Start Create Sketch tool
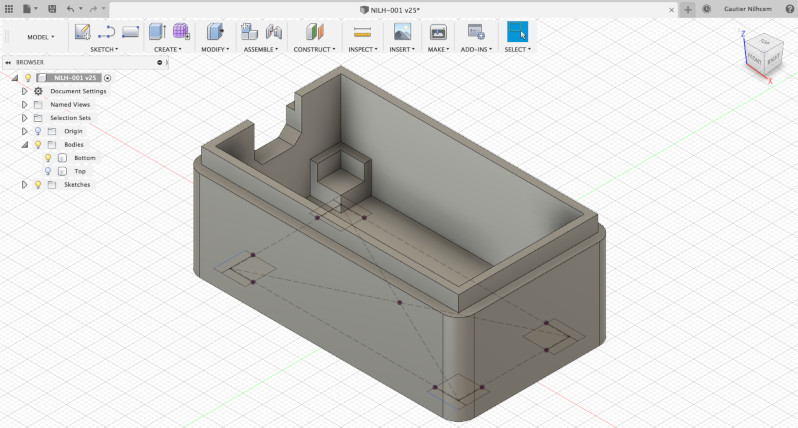 tap(82, 32)
